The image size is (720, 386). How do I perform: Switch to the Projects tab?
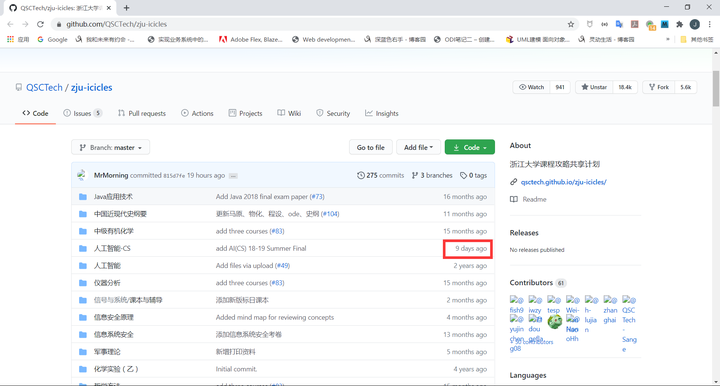(x=246, y=113)
